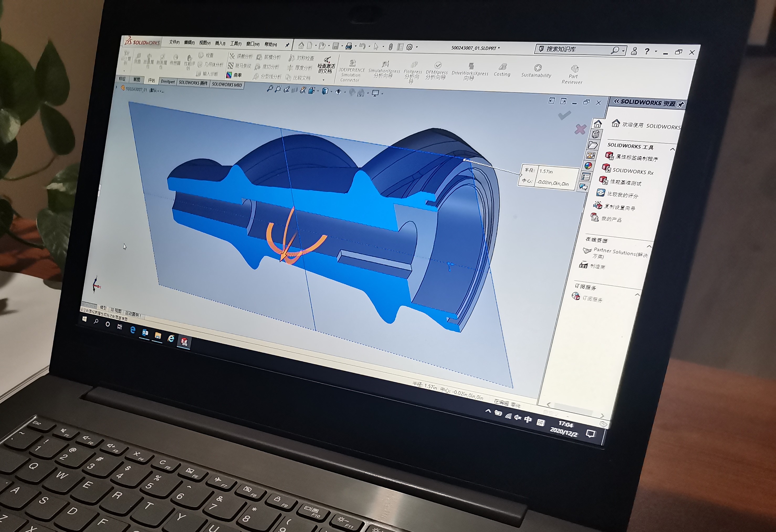The height and width of the screenshot is (532, 776).
Task: Open the Help question mark dropdown
Action: [x=656, y=52]
